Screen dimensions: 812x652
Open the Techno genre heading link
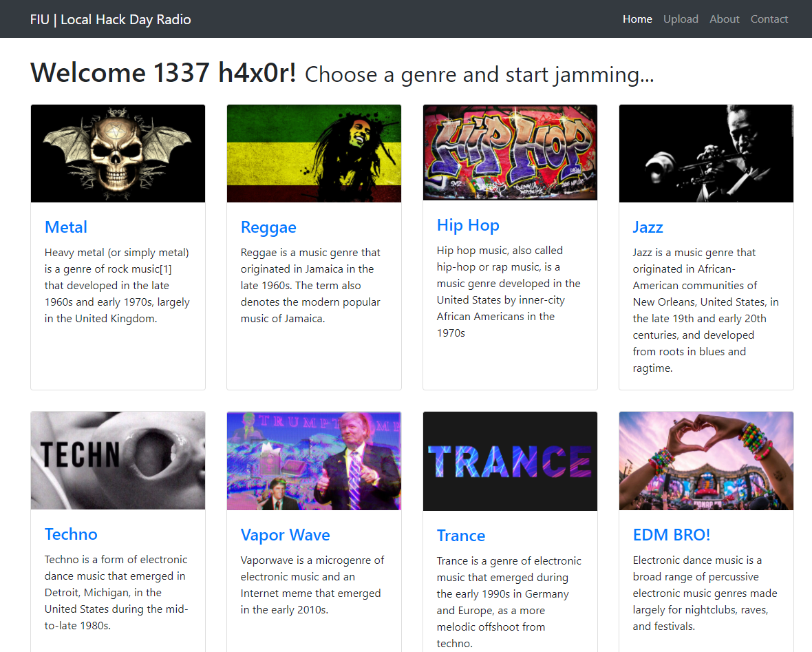click(x=71, y=534)
